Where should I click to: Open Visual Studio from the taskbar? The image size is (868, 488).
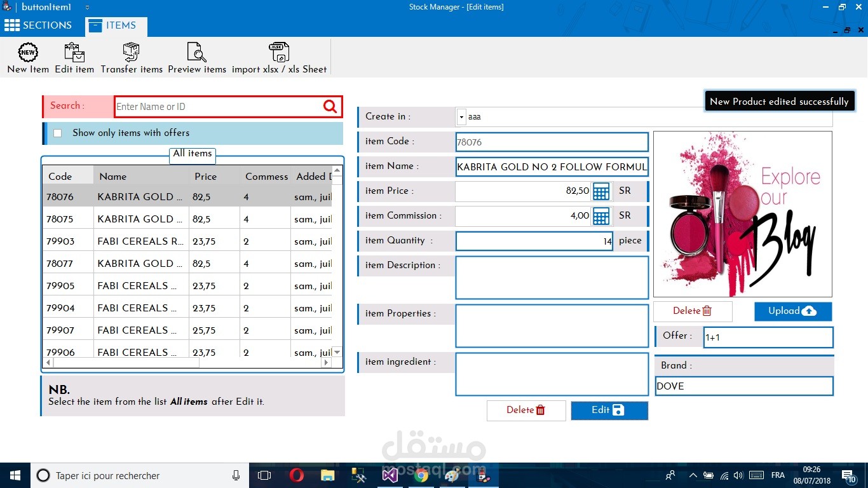[x=390, y=475]
